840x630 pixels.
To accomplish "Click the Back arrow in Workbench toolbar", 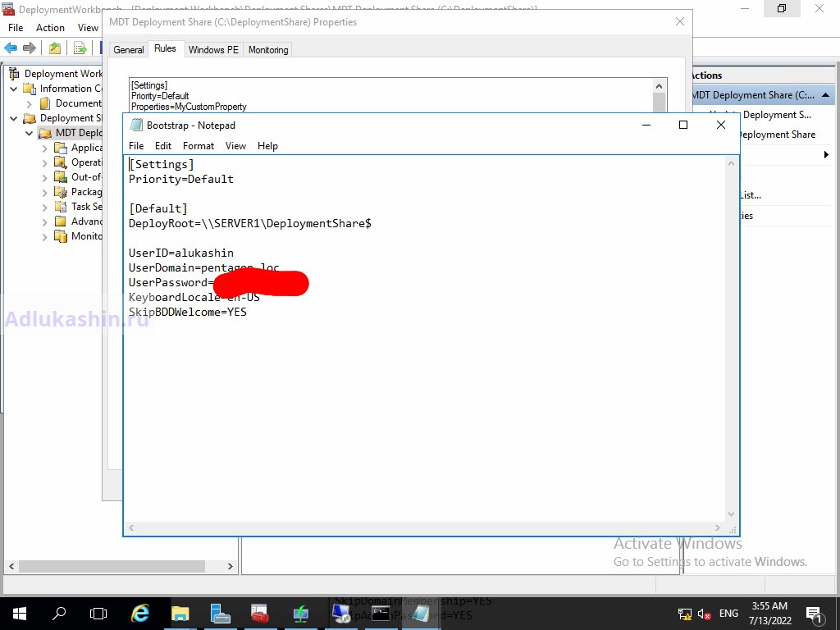I will tap(11, 48).
